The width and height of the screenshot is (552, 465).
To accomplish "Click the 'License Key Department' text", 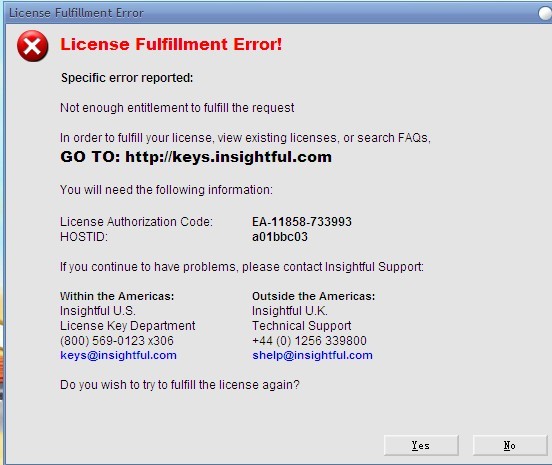I will 127,326.
